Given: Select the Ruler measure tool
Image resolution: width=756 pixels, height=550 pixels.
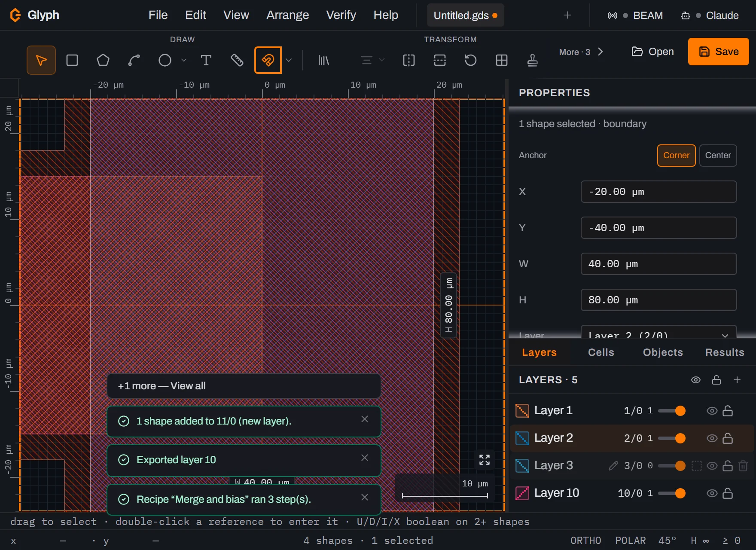Looking at the screenshot, I should (237, 60).
